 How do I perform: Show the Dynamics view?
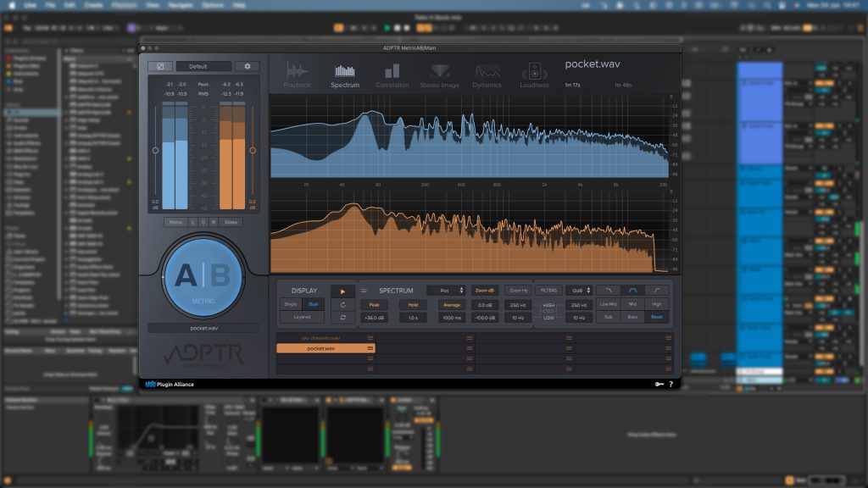click(487, 75)
